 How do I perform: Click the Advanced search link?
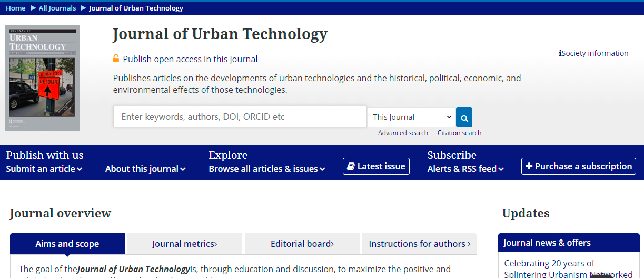click(403, 133)
